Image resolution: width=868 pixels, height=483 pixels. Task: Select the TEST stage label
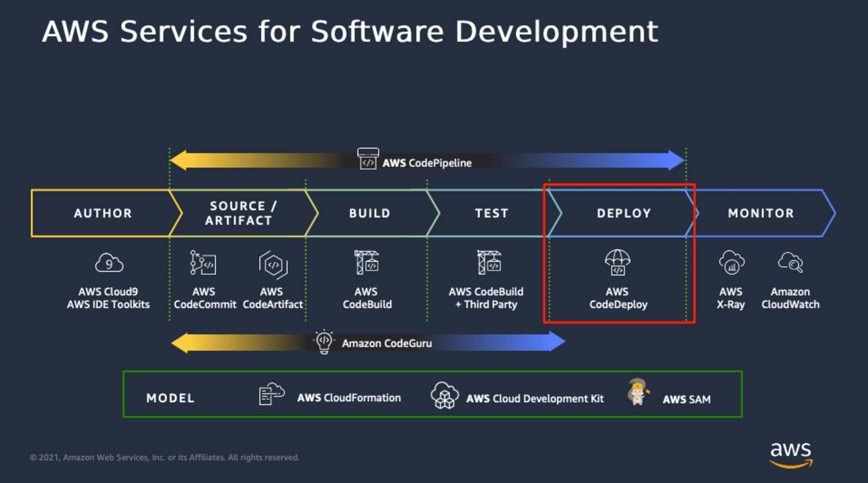pos(492,213)
